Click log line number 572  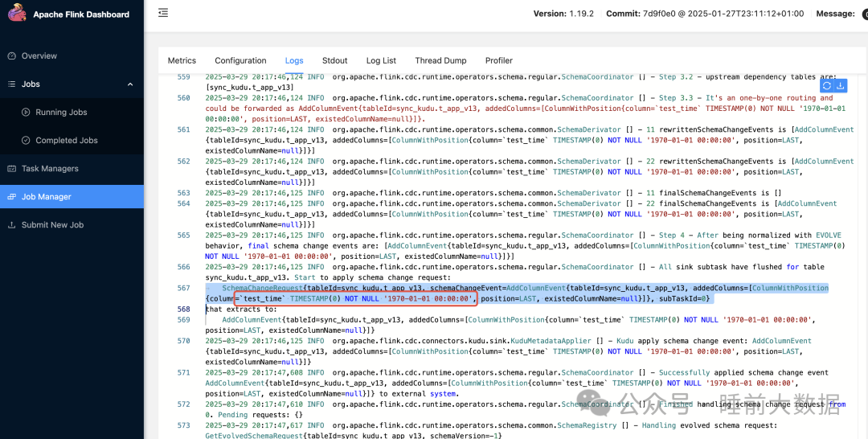click(183, 404)
